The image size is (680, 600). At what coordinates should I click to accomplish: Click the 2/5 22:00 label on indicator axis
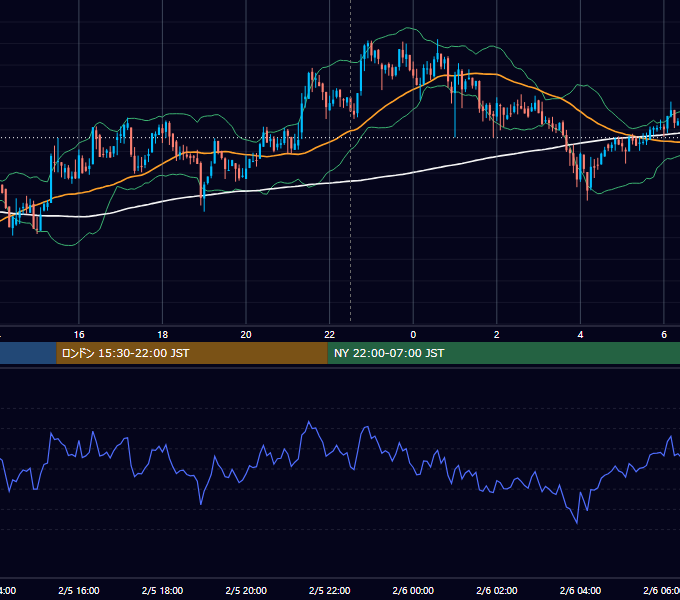click(330, 590)
